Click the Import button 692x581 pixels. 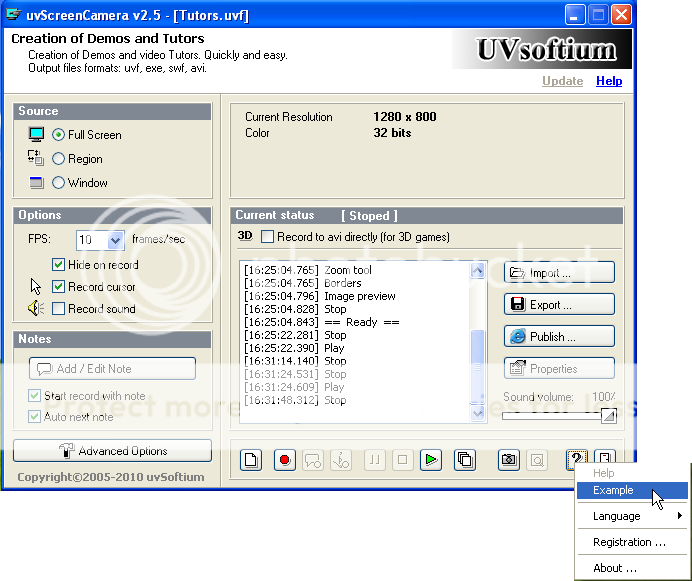click(559, 272)
